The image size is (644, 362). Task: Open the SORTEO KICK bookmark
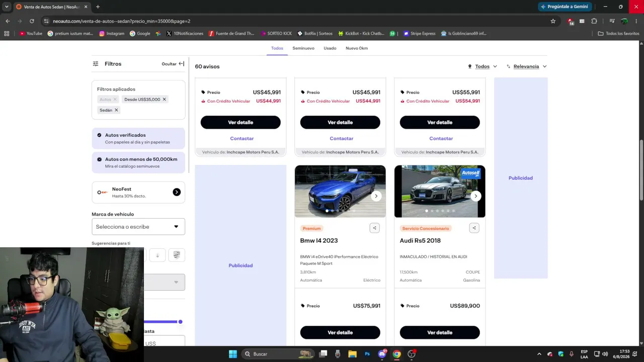276,34
